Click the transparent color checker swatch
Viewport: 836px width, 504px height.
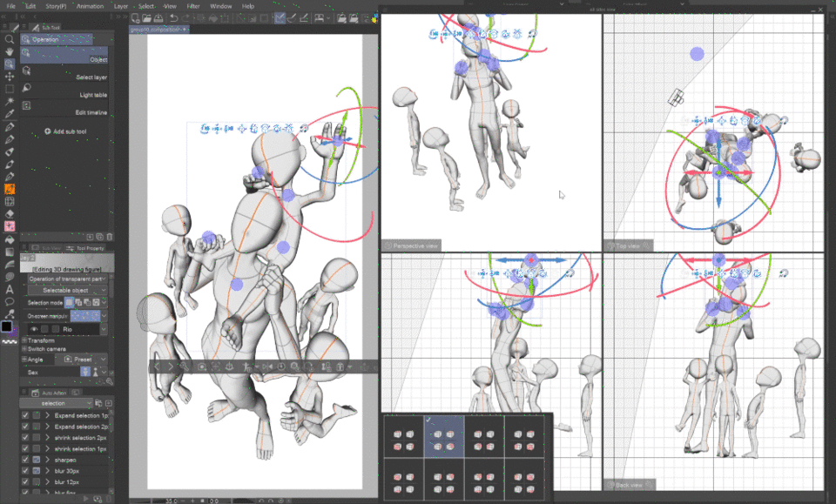tap(9, 342)
